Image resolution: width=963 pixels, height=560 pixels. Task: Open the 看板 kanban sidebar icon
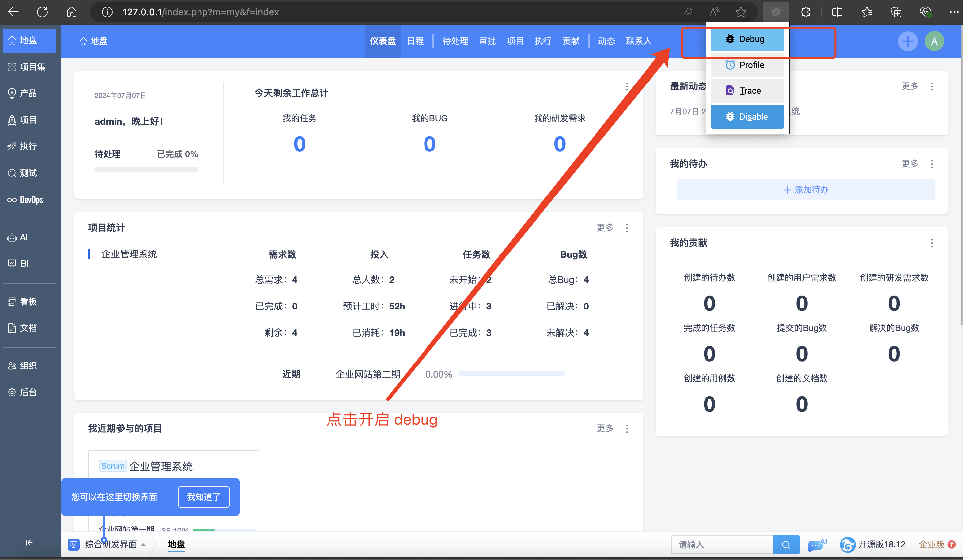[12, 302]
